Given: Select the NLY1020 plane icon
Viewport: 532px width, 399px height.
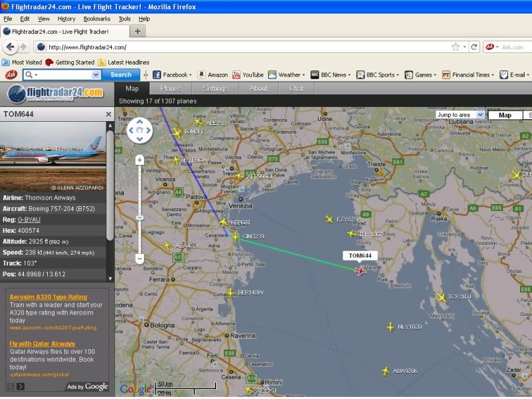Looking at the screenshot, I should [x=390, y=327].
